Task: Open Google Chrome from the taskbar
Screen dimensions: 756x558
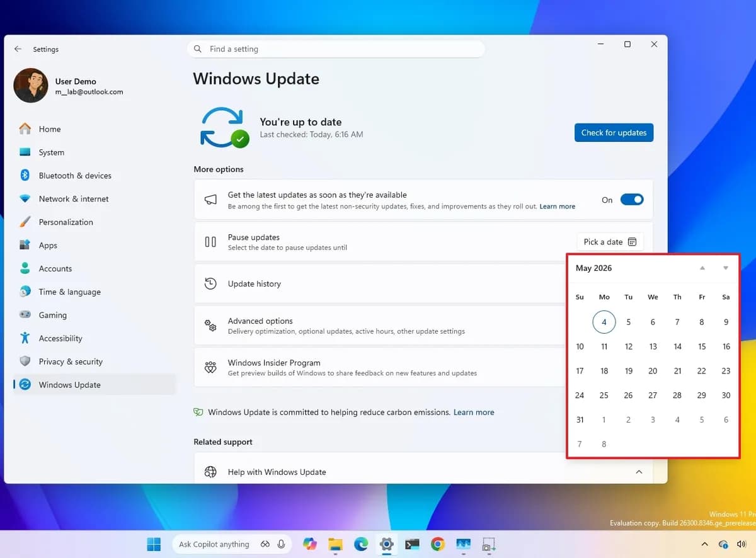Action: [x=438, y=544]
